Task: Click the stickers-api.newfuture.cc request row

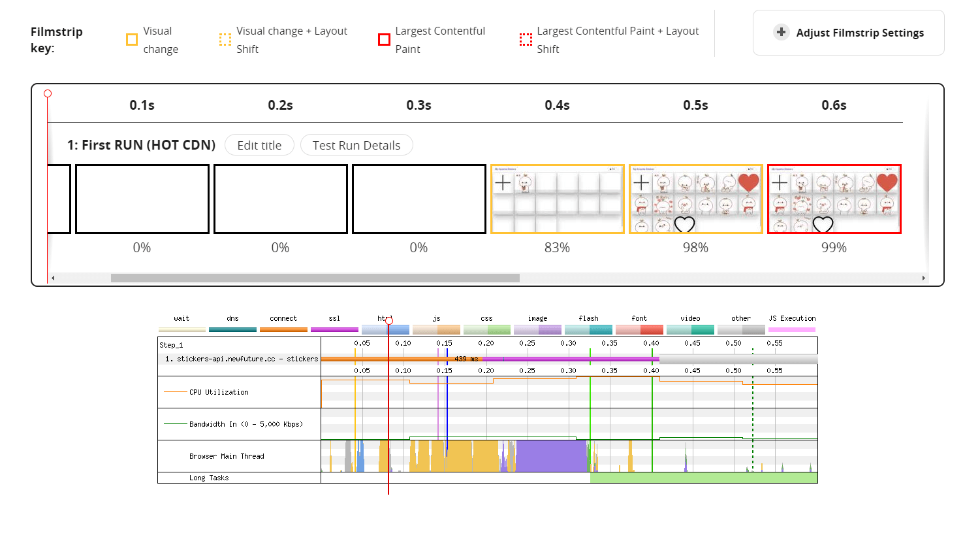Action: 488,359
